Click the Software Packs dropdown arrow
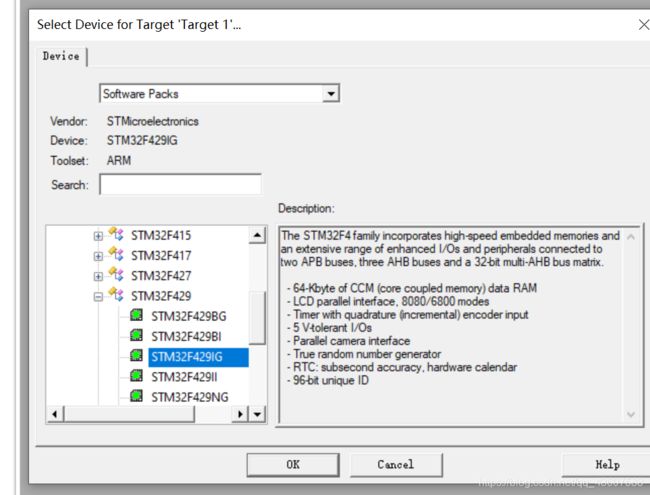The image size is (650, 495). pyautogui.click(x=331, y=94)
